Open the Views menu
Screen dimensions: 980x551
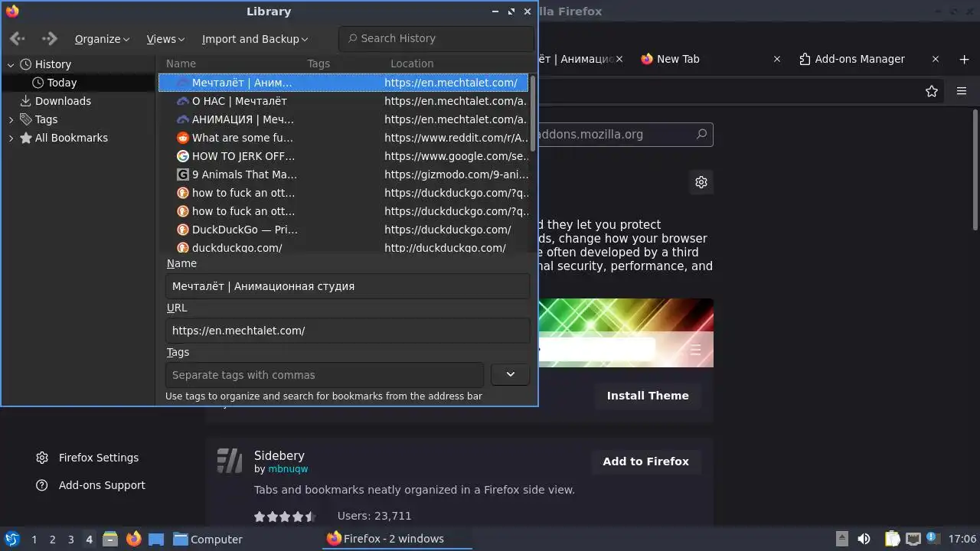click(x=165, y=39)
